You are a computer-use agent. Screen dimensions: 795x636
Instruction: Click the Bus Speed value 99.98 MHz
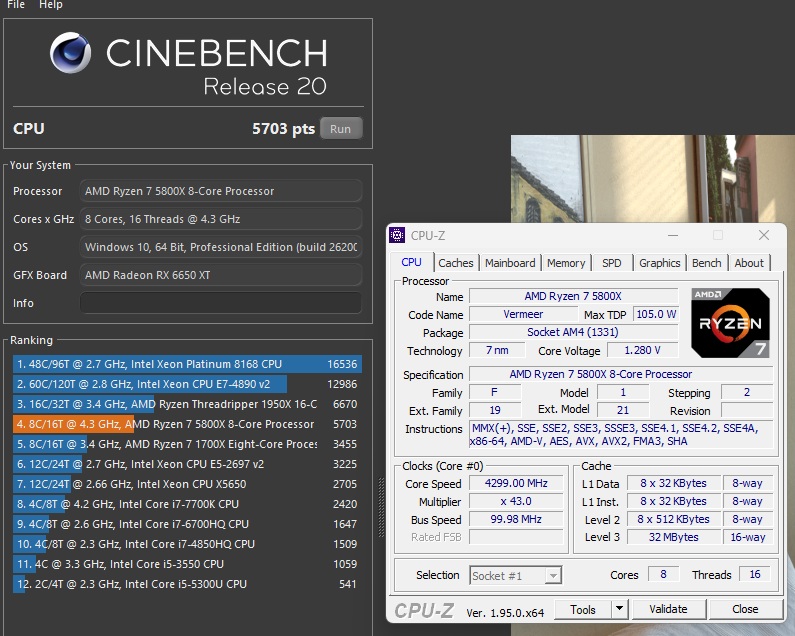click(x=516, y=519)
